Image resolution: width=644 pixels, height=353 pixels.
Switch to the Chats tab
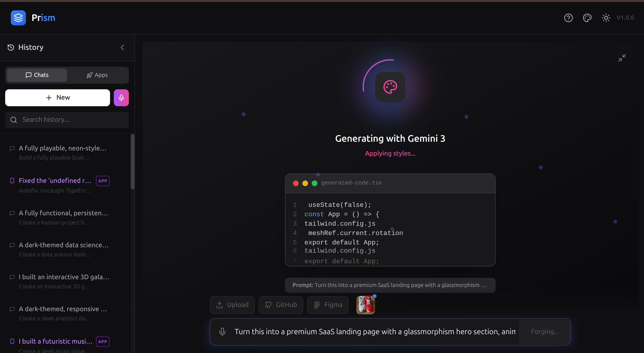coord(37,75)
